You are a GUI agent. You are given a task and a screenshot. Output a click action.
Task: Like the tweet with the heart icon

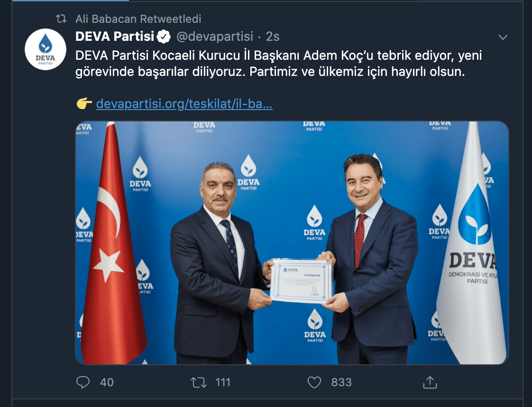tap(314, 382)
